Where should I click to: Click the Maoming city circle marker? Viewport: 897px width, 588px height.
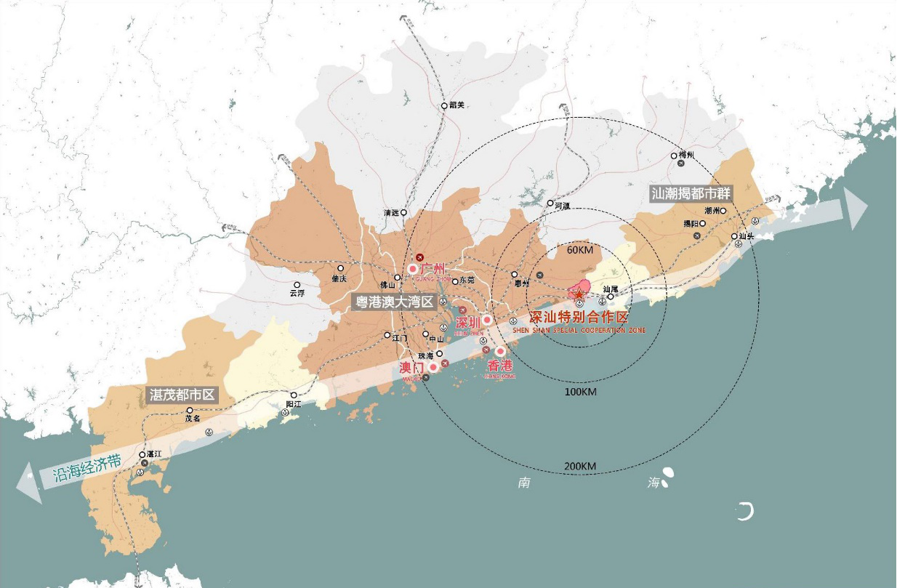coord(190,411)
